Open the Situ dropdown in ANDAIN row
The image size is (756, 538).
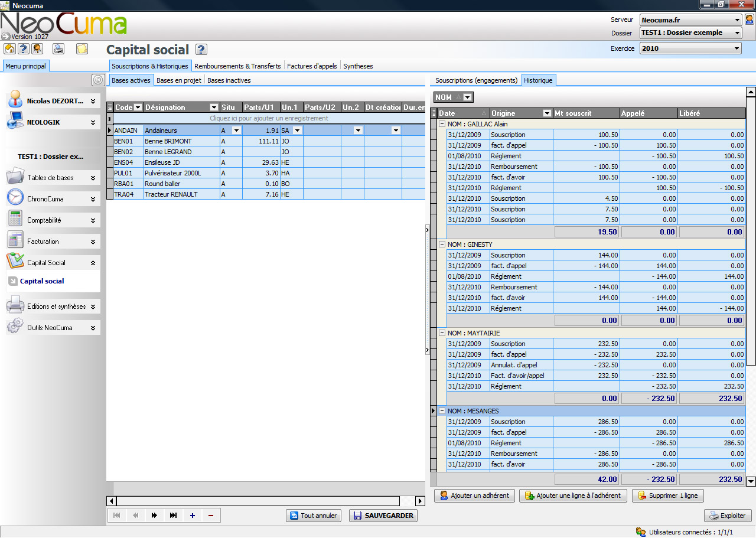pos(236,131)
